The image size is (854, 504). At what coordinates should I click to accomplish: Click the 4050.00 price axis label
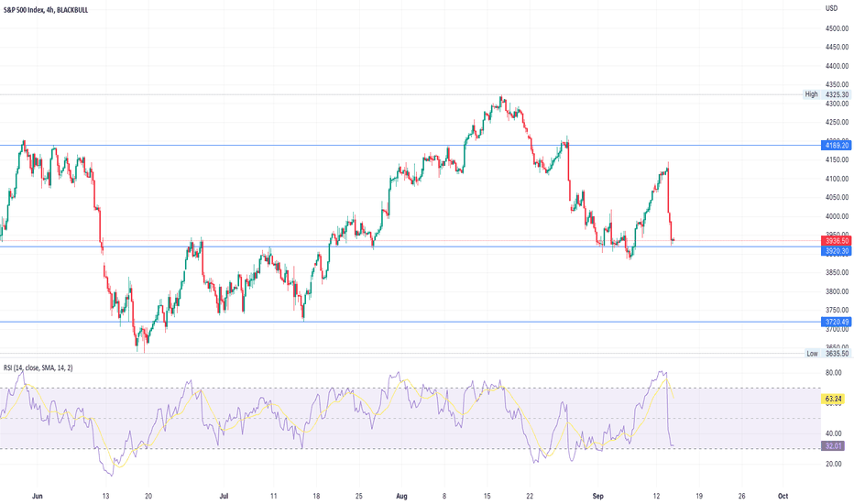tap(838, 197)
